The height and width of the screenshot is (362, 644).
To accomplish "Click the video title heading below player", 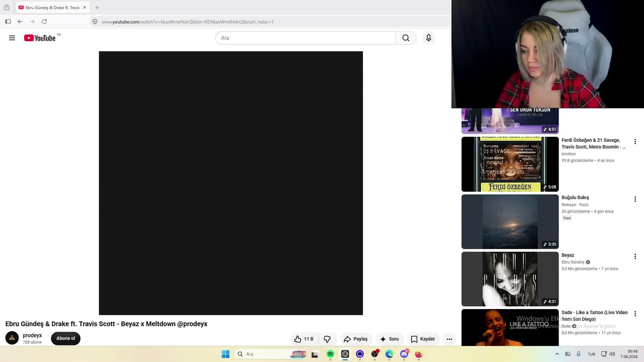I will [x=106, y=324].
